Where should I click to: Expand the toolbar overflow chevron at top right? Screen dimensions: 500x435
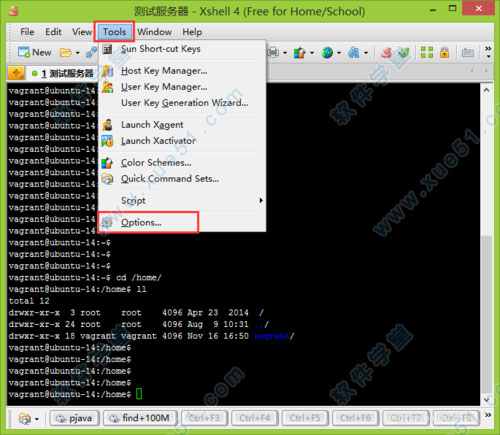488,52
